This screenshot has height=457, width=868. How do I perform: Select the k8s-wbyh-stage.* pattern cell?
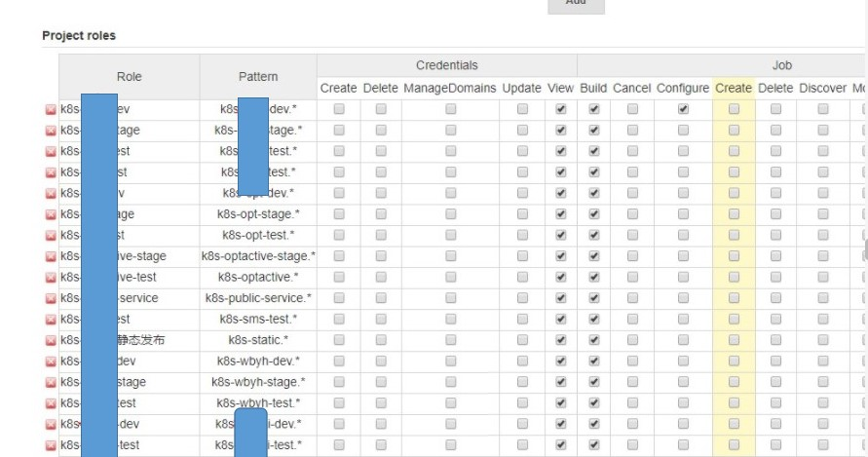[258, 382]
